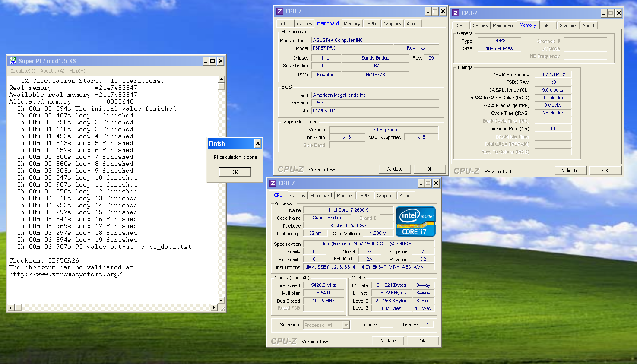
Task: Click the Core Speed value "5428.5 MHz"
Action: click(x=323, y=285)
